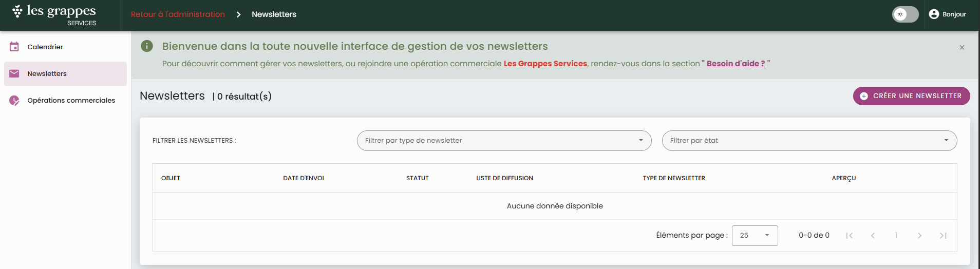The image size is (980, 269).
Task: Click the Newsletters envelope icon in sidebar
Action: coord(14,73)
